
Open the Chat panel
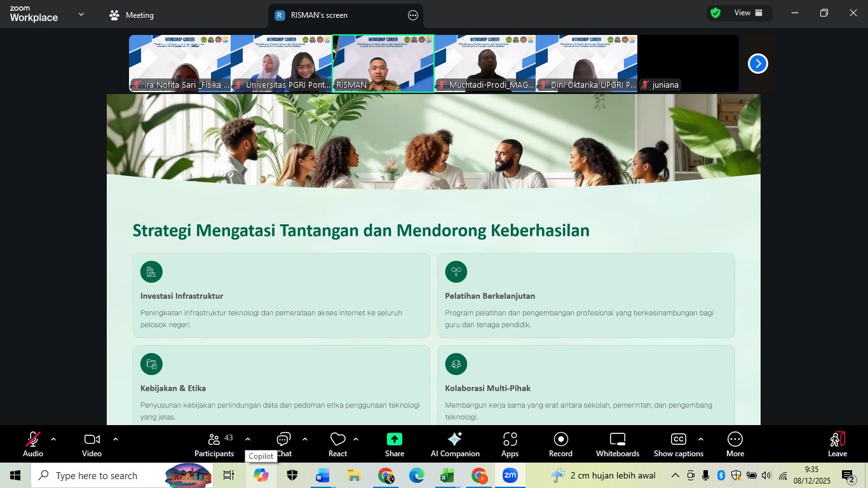coord(283,443)
